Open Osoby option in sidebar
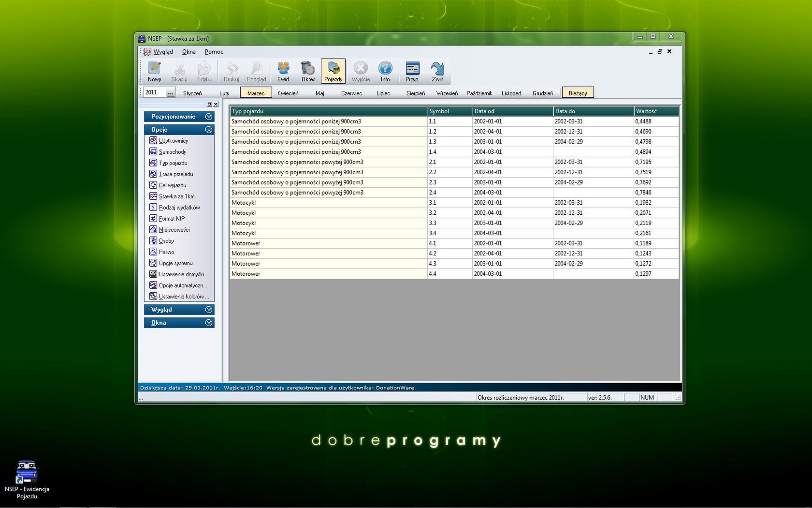Image resolution: width=812 pixels, height=508 pixels. pyautogui.click(x=161, y=241)
